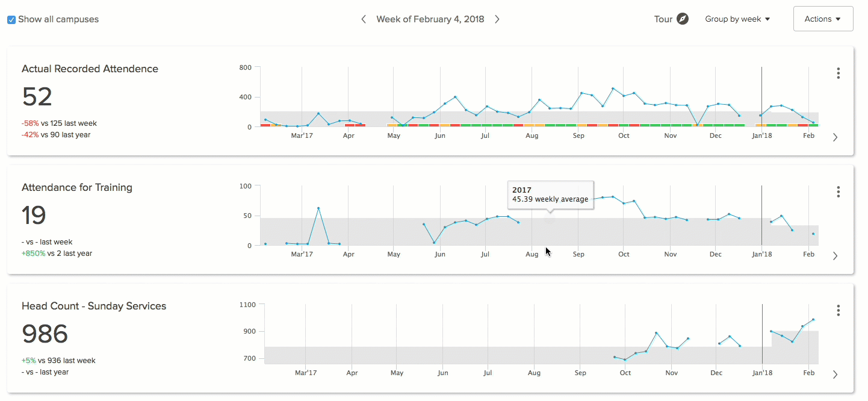Navigate to the next week arrow
This screenshot has width=868, height=401.
coord(497,19)
